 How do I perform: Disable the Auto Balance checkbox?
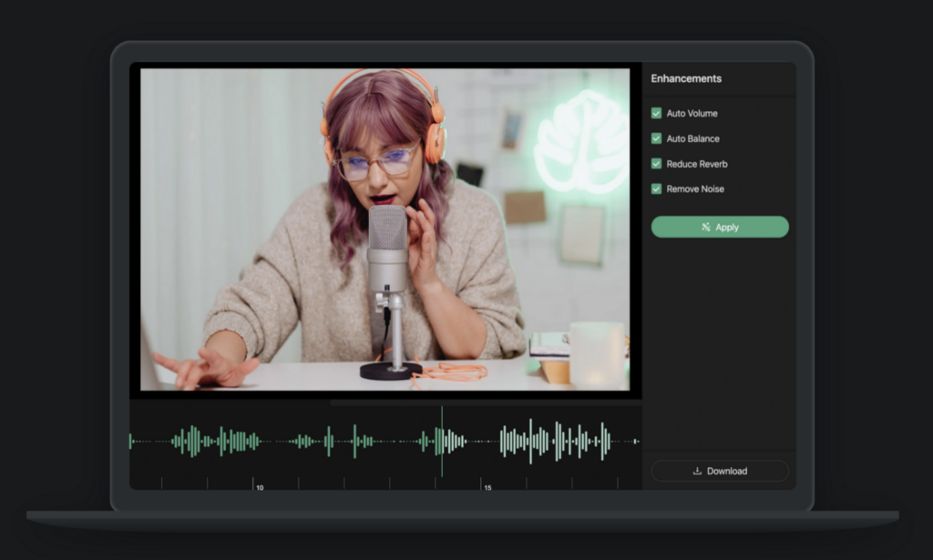pos(656,138)
